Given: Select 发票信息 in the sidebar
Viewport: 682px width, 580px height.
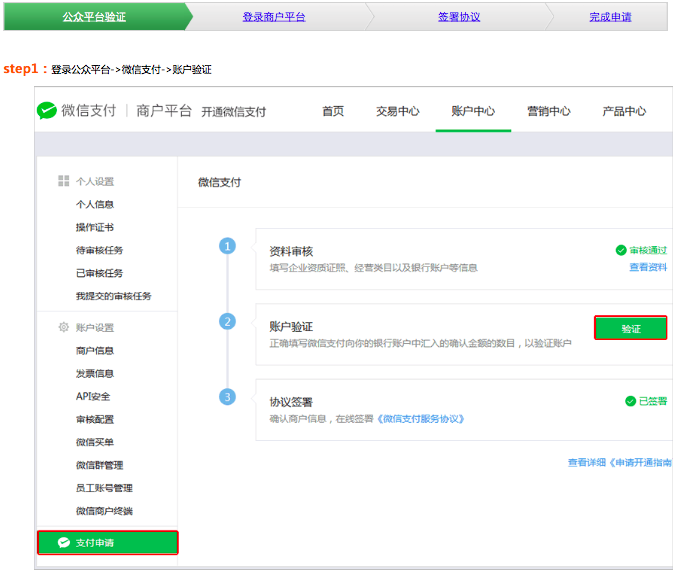Looking at the screenshot, I should coord(95,373).
